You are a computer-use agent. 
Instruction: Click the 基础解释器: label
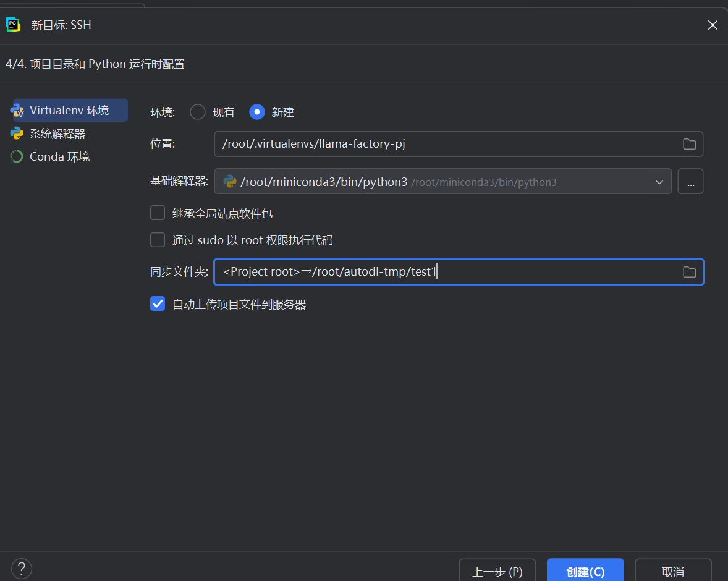[x=179, y=181]
